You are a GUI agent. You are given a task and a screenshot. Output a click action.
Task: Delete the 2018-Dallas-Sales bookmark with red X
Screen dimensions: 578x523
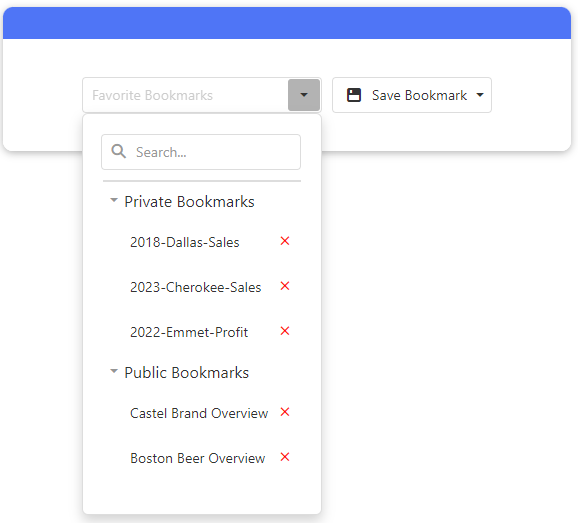(285, 241)
